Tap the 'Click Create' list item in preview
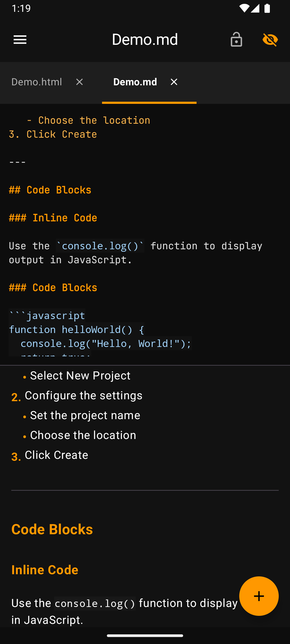Screen dimensions: 290x644 pos(56,455)
